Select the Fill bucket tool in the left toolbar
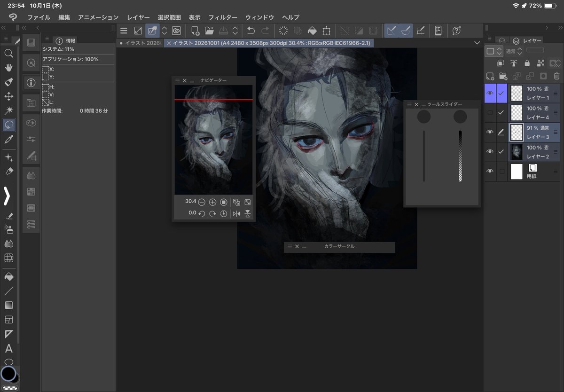 click(x=8, y=276)
